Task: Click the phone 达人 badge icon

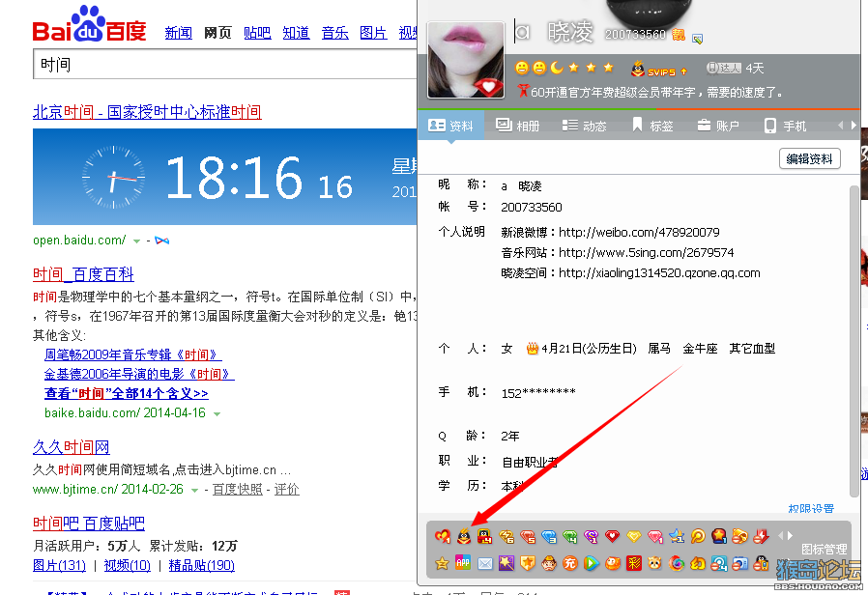Action: pos(724,68)
